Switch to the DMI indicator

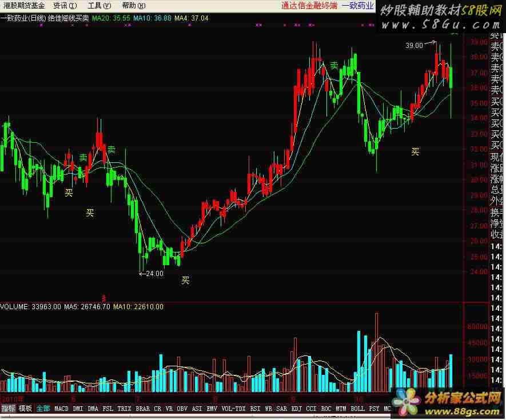(x=78, y=409)
